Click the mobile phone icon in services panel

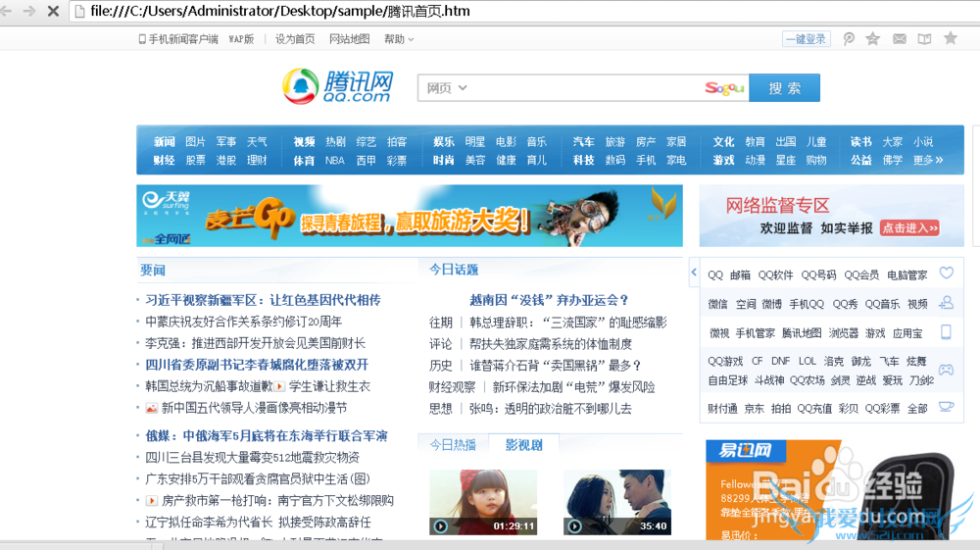[x=946, y=331]
